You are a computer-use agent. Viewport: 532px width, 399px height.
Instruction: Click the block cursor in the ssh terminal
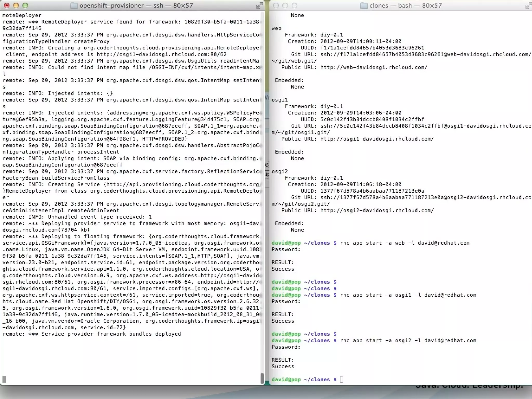[x=4, y=380]
